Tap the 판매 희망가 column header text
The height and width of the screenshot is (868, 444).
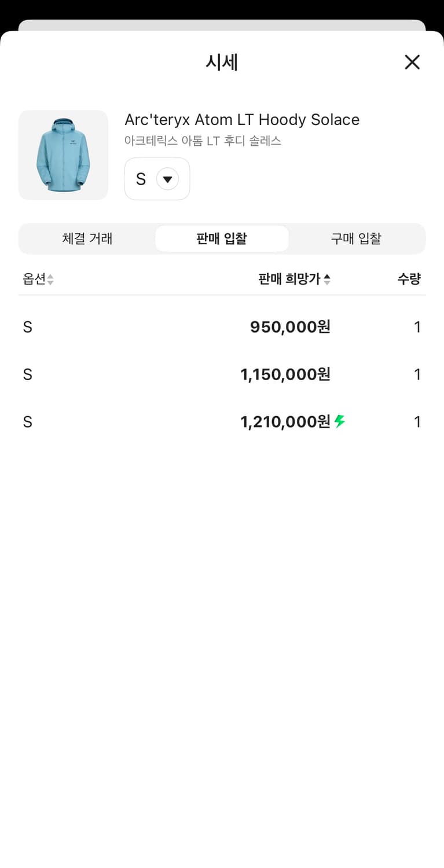pos(289,279)
